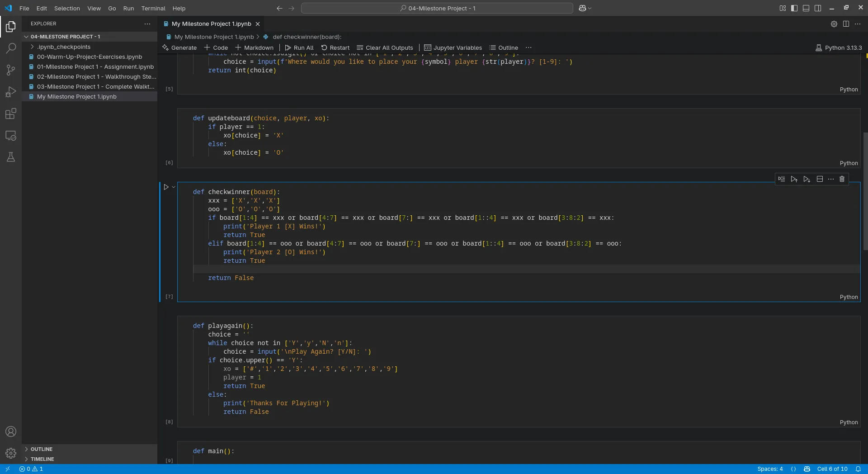Toggle the secondary side bar
Viewport: 868px width, 474px height.
pyautogui.click(x=818, y=8)
